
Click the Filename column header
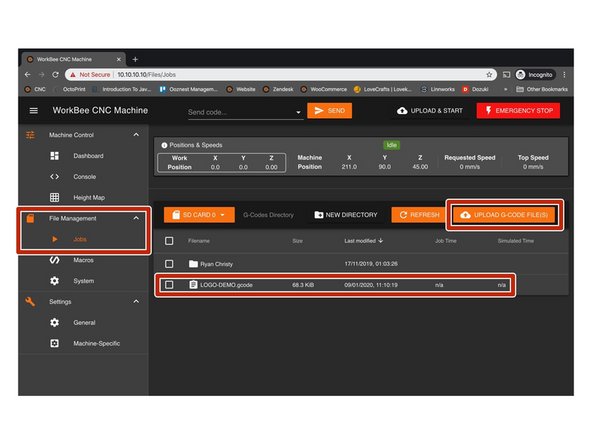[x=199, y=240]
